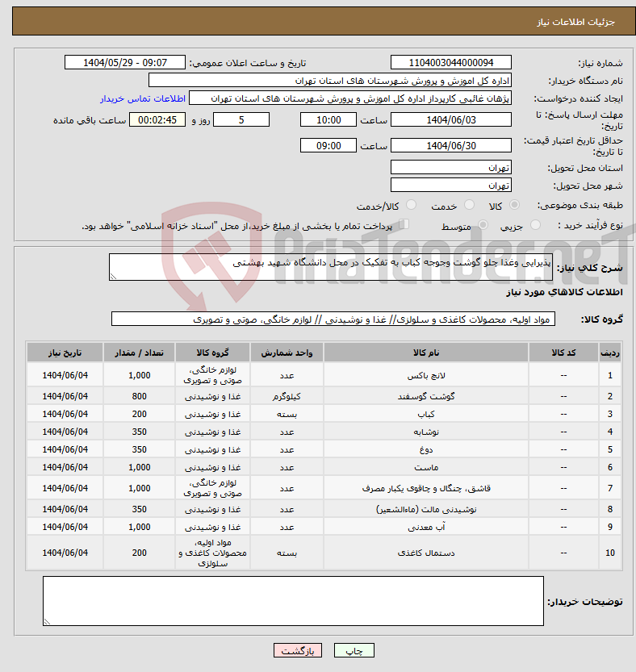Click the مواد اولیه، محصولات کاغذی group cell
Screen dimensions: 636x672
[x=212, y=553]
